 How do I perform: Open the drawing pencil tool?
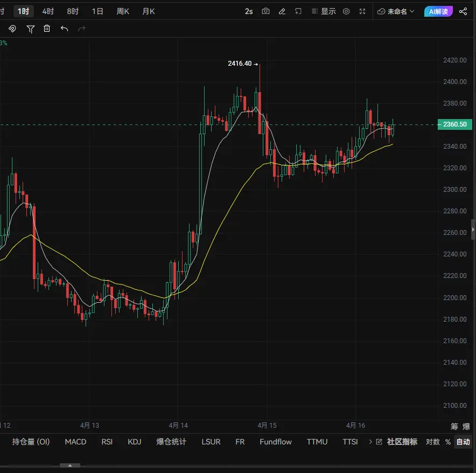click(x=282, y=11)
